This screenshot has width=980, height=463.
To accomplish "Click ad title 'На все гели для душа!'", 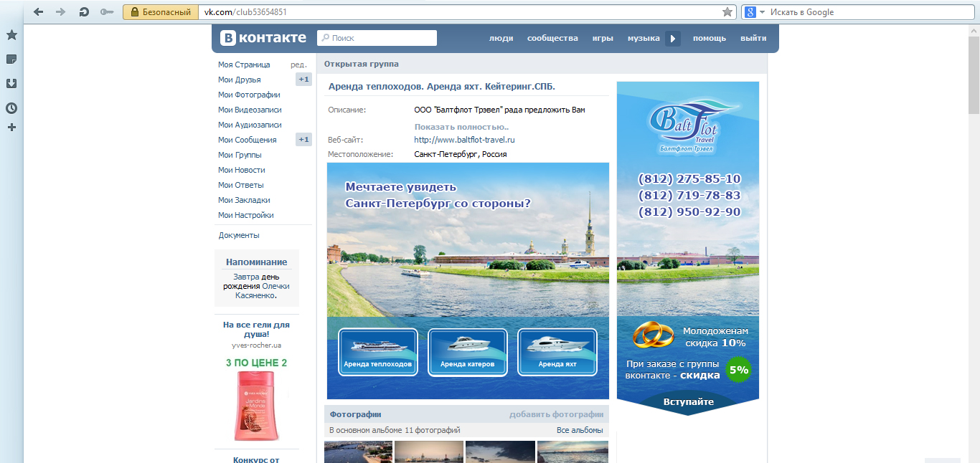I will coord(256,329).
